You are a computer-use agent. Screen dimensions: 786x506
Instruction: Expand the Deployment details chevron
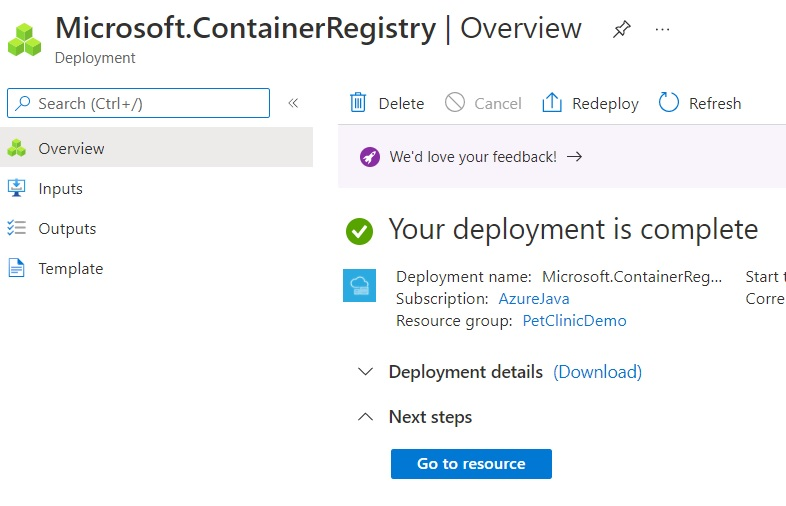tap(365, 372)
